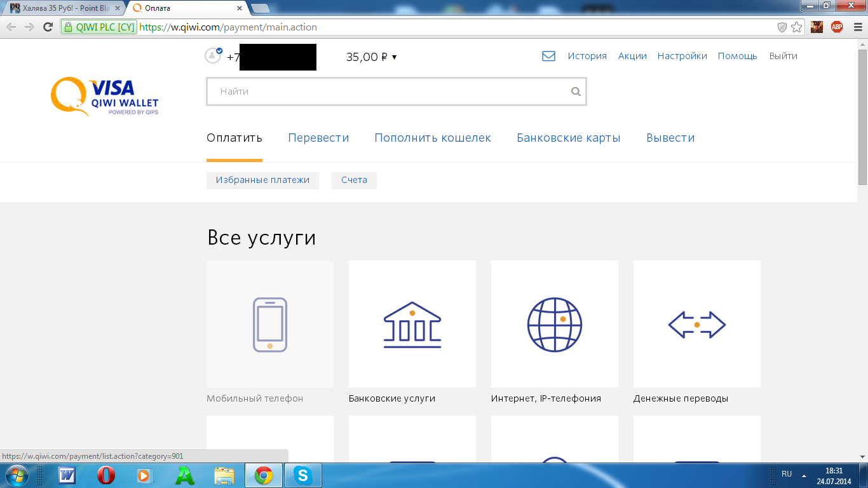Click the browser address bar URL
This screenshot has height=488, width=868.
tap(227, 27)
